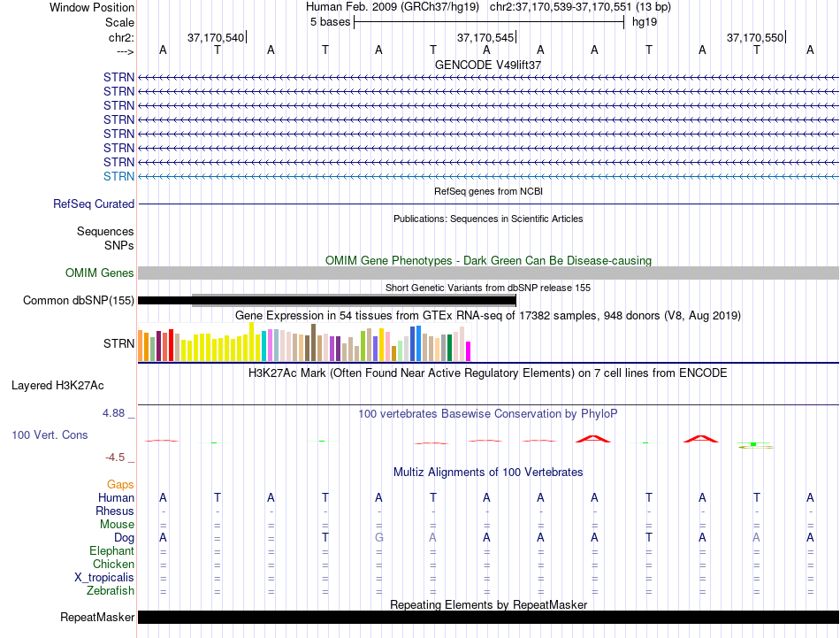Click the black RepeatMasker element bar
This screenshot has height=638, width=840.
coord(488,617)
